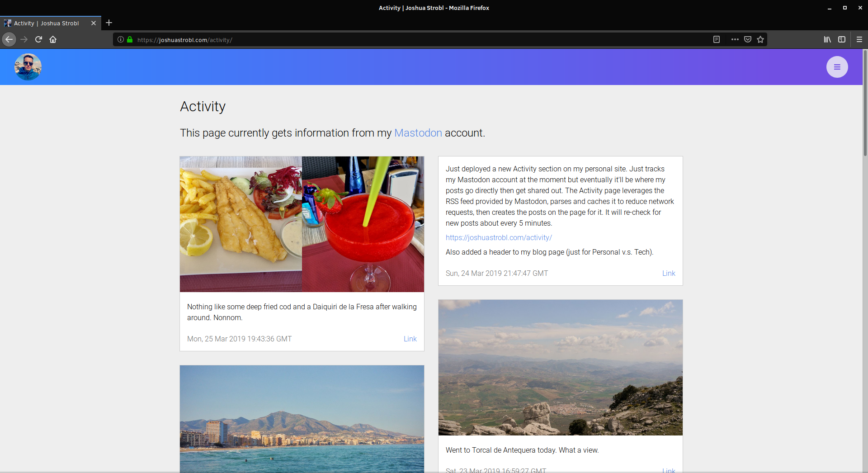
Task: Click the Torcal de Antequera landscape photo
Action: coord(561,368)
